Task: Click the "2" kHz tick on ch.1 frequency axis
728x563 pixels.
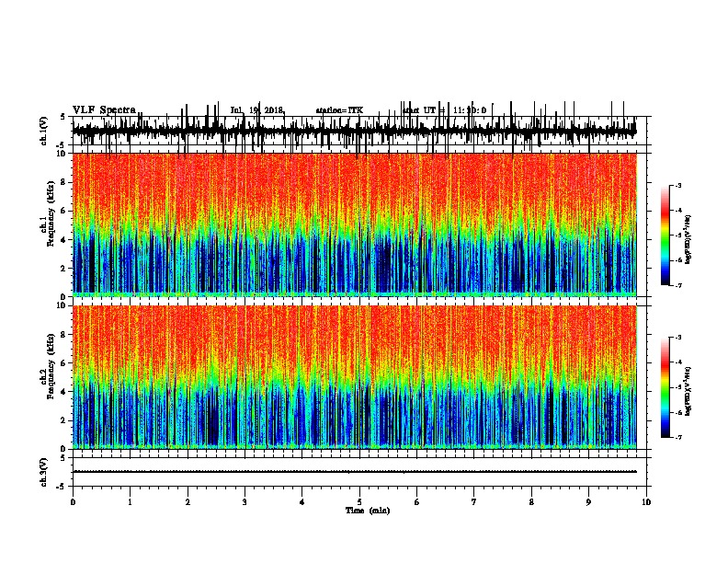Action: click(64, 268)
